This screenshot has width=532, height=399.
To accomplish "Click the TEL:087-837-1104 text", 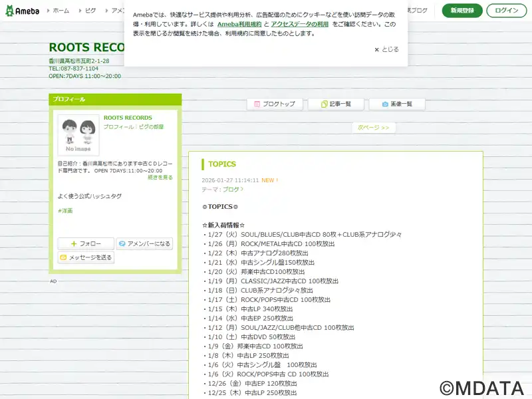I will point(73,68).
